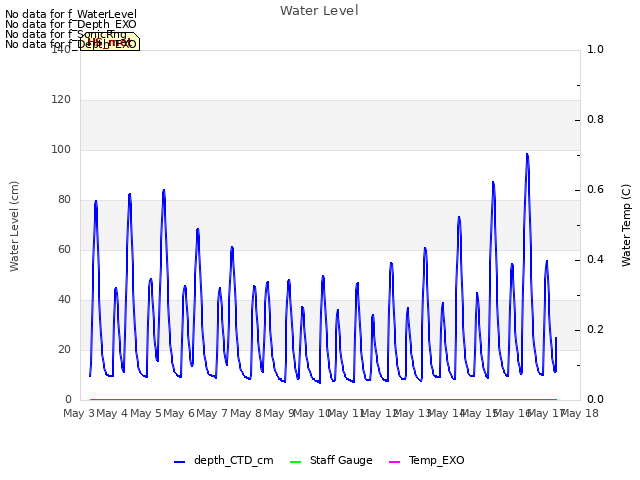Click the flat magenta Temp_EXO line
The width and height of the screenshot is (640, 480).
323,399
